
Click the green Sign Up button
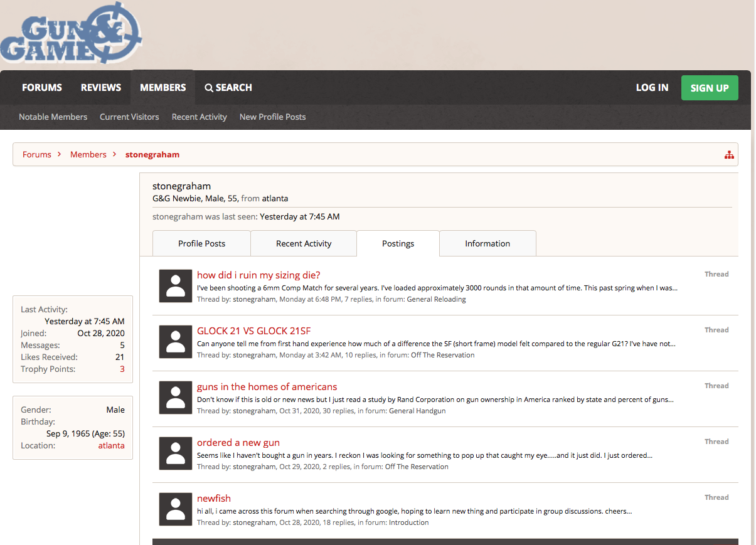point(709,88)
